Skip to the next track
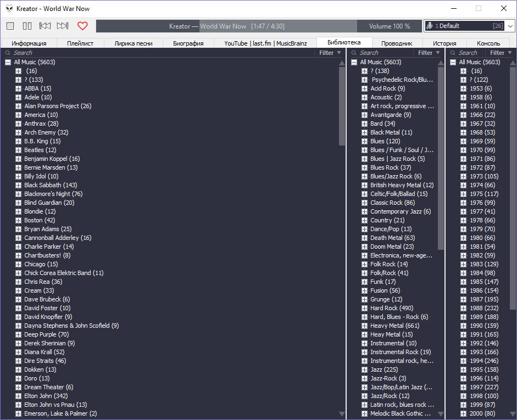The image size is (517, 420). [63, 26]
